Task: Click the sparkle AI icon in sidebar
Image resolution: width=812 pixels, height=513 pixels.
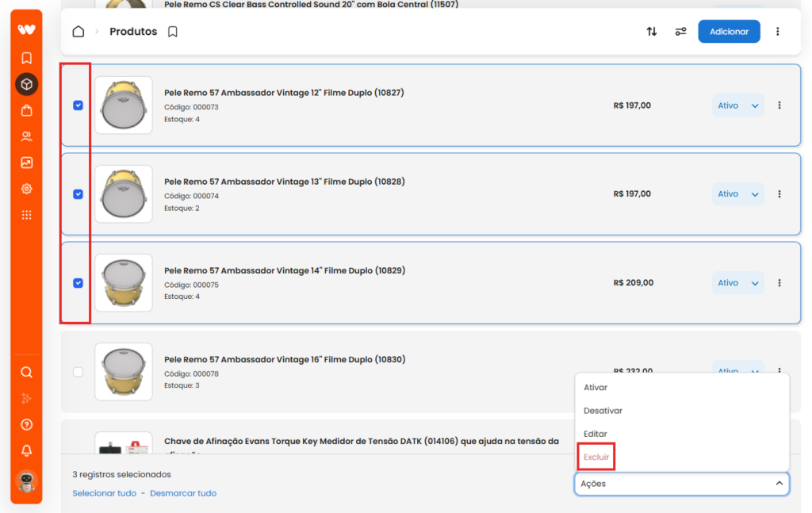Action: 26,398
